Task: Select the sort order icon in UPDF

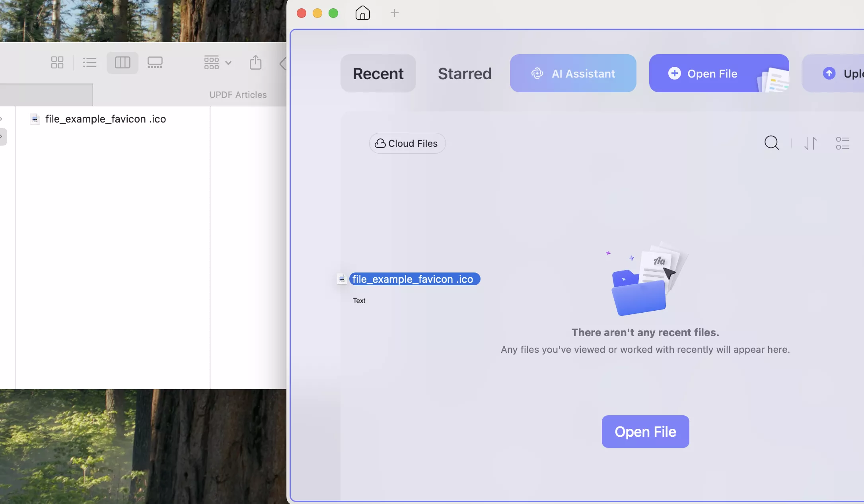Action: [811, 143]
